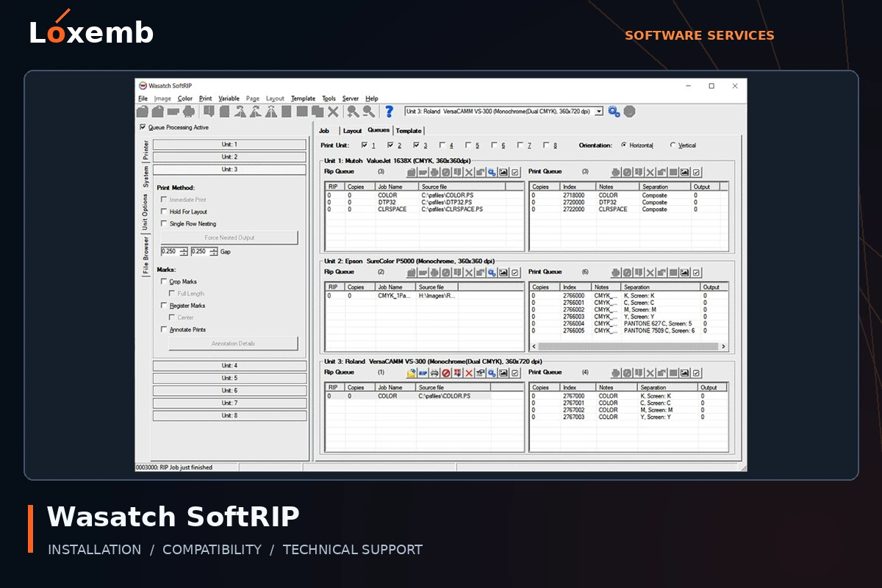
Task: Click add-file icon in Unit 3 Rip Queue toolbar
Action: tap(411, 373)
